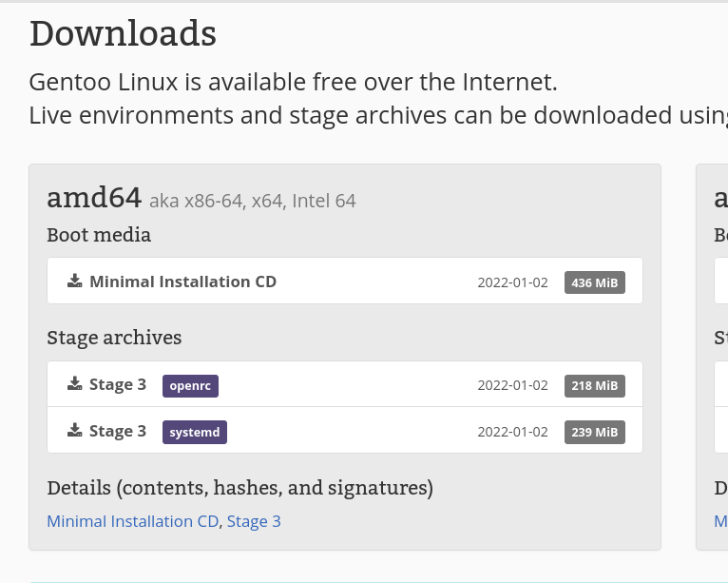The width and height of the screenshot is (728, 583).
Task: Click the 2022-01-02 date on the openrc row
Action: [512, 385]
